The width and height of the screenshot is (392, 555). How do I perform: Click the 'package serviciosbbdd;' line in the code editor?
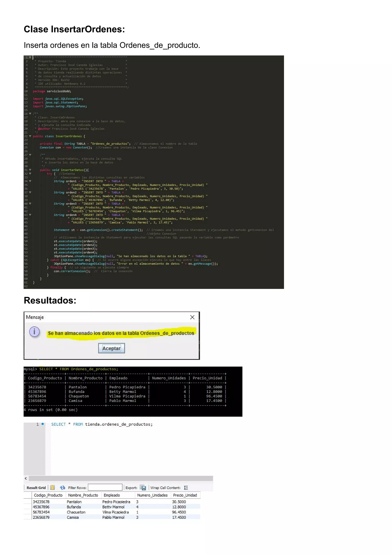point(52,91)
